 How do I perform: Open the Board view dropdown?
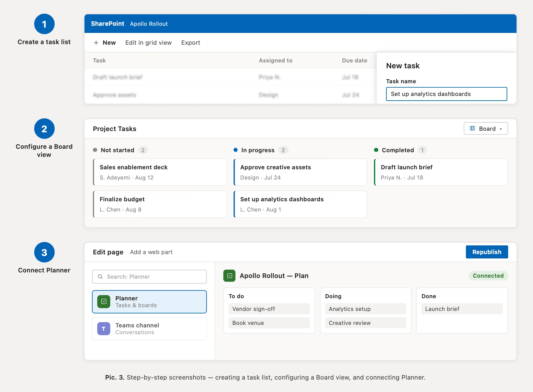pyautogui.click(x=486, y=129)
